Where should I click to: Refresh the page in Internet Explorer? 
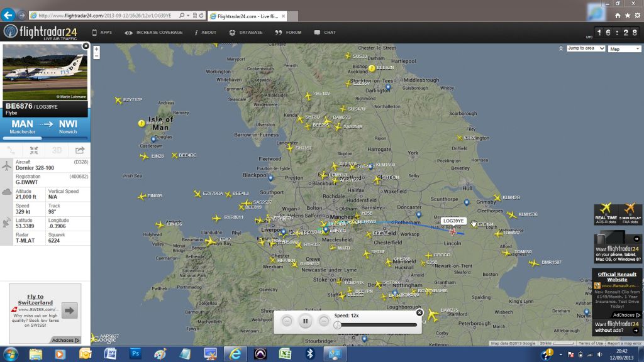201,16
